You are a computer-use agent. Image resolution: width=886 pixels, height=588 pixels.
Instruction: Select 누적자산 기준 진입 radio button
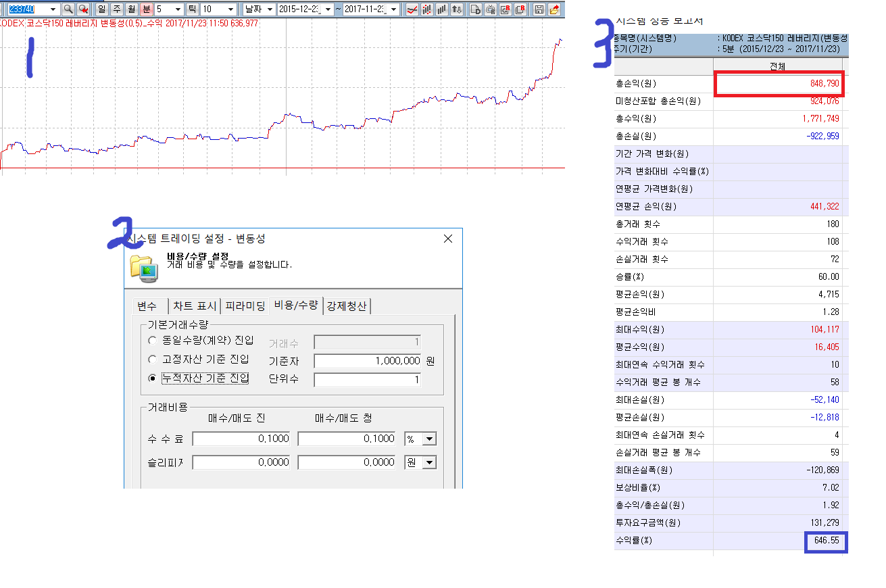pos(153,378)
